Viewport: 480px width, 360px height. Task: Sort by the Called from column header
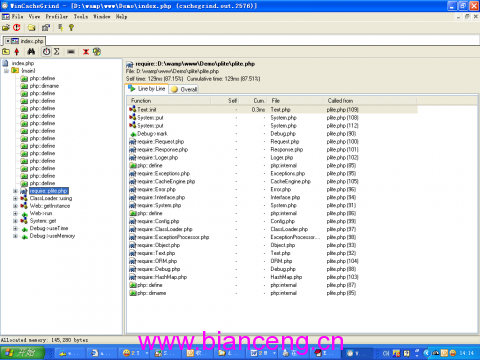click(370, 101)
